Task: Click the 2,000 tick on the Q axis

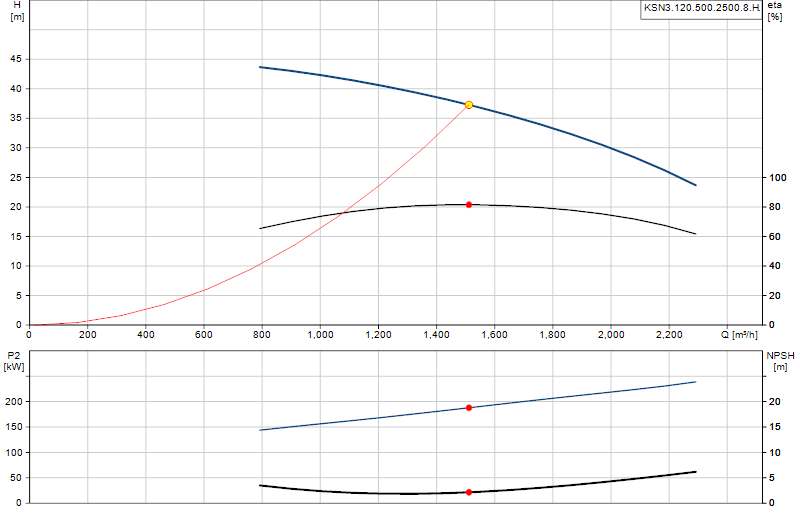Action: (611, 335)
